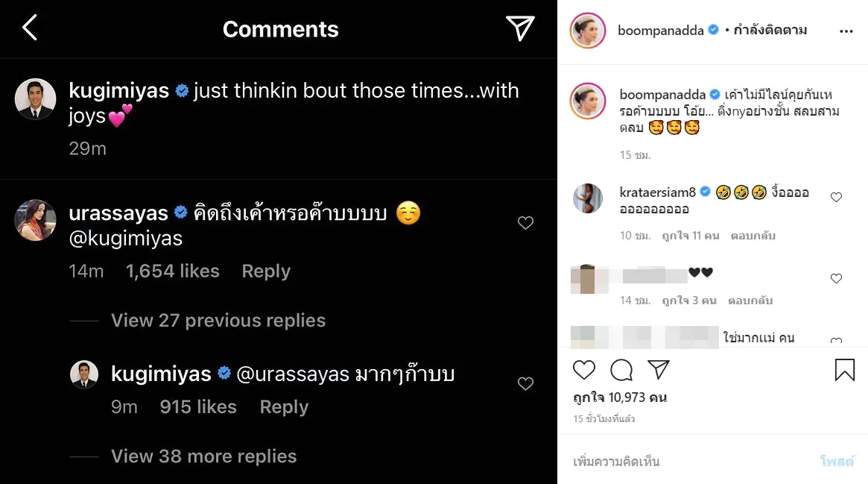Open kugimiyas's profile picture at top
The height and width of the screenshot is (484, 868).
36,99
